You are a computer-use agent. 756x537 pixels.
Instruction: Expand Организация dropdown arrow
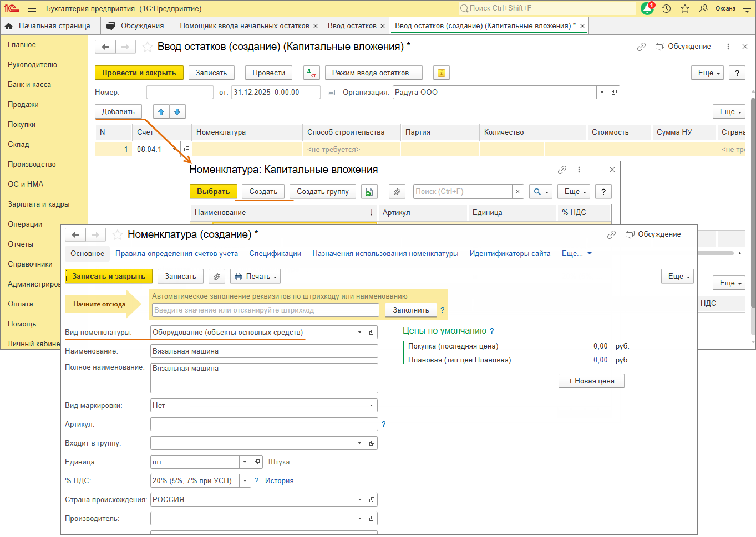coord(602,93)
